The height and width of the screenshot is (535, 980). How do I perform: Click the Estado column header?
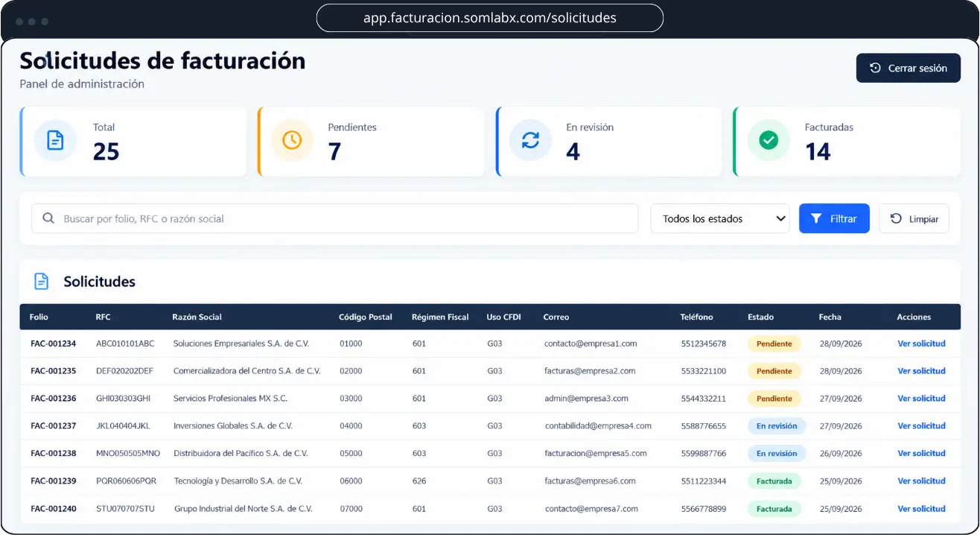760,317
